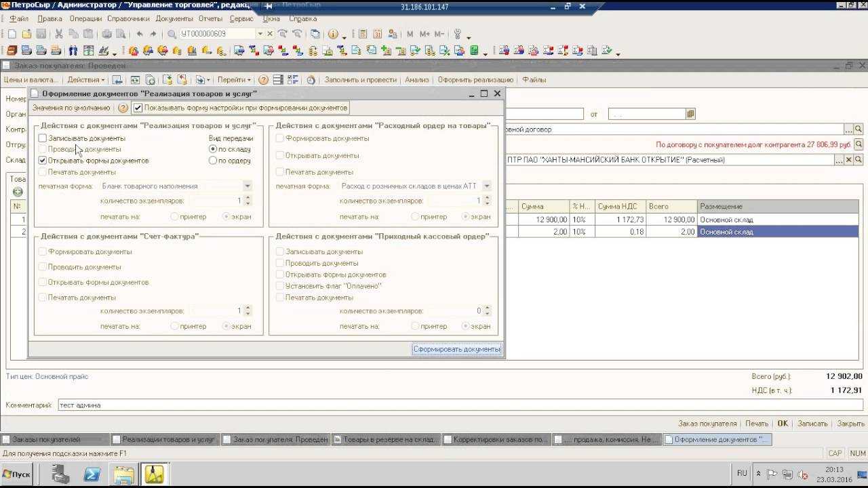Image resolution: width=868 pixels, height=488 pixels.
Task: Click the Refresh icon in order toolbar
Action: point(136,80)
